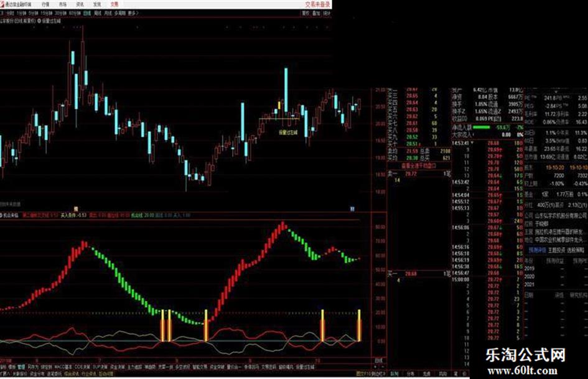The width and height of the screenshot is (588, 379).
Task: Select the 预测评级 tab
Action: tap(538, 250)
